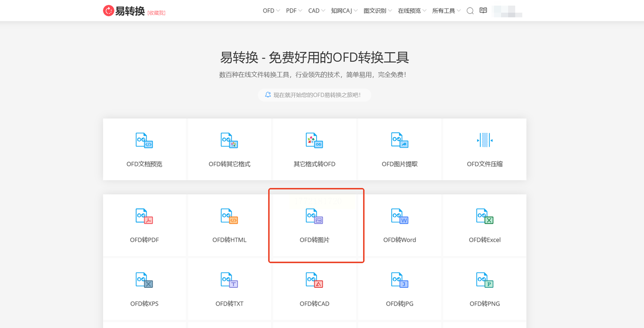Click the OFD文件压缩 icon
Screen dimensions: 644x328
(484, 140)
